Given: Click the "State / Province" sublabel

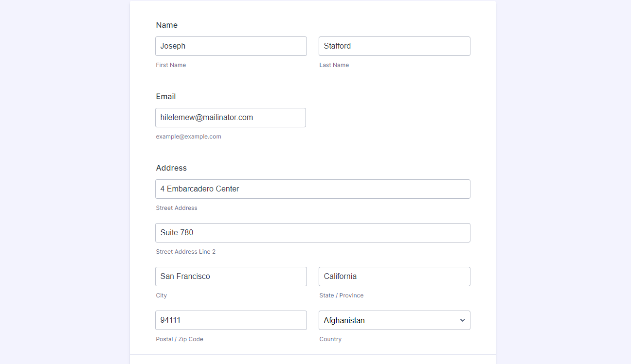Looking at the screenshot, I should pyautogui.click(x=341, y=295).
